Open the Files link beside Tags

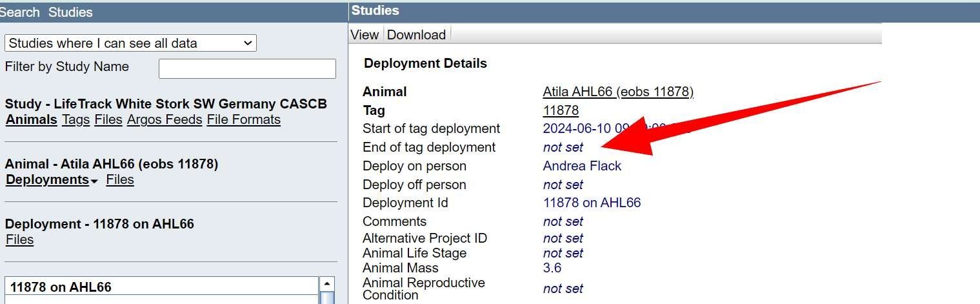click(108, 119)
